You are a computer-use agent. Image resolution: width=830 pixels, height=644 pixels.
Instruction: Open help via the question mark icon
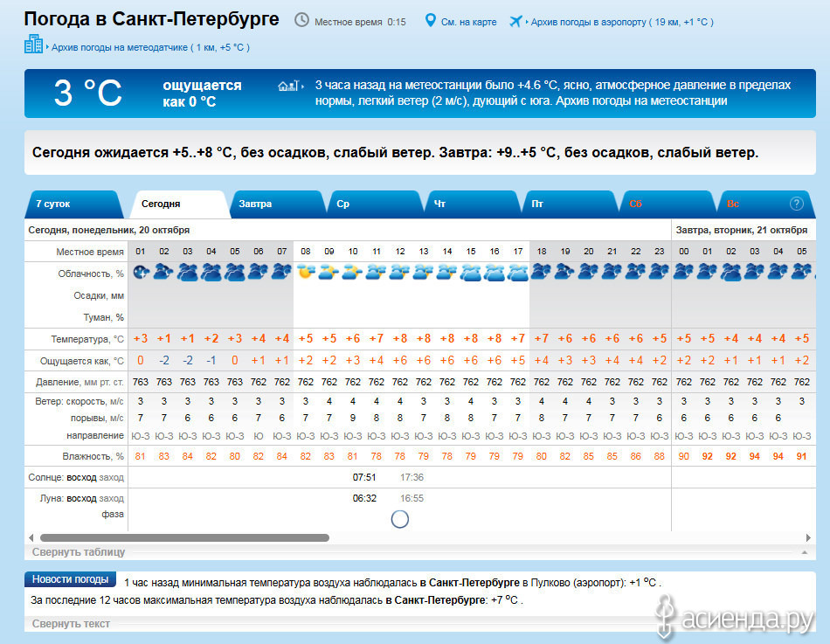(796, 204)
